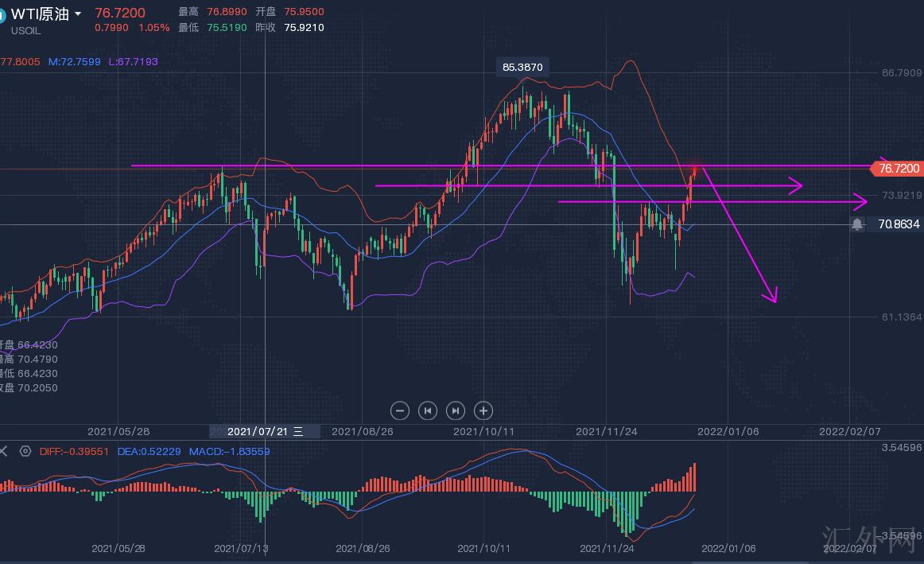Select the USOIL ticker label

pyautogui.click(x=28, y=31)
